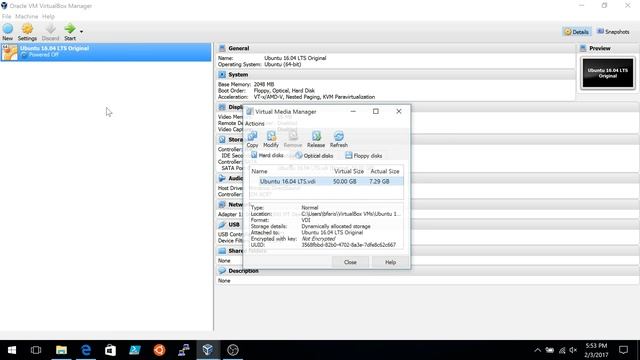
Task: Select the Ubuntu 16.04 LTS.vdi disk row
Action: point(327,181)
